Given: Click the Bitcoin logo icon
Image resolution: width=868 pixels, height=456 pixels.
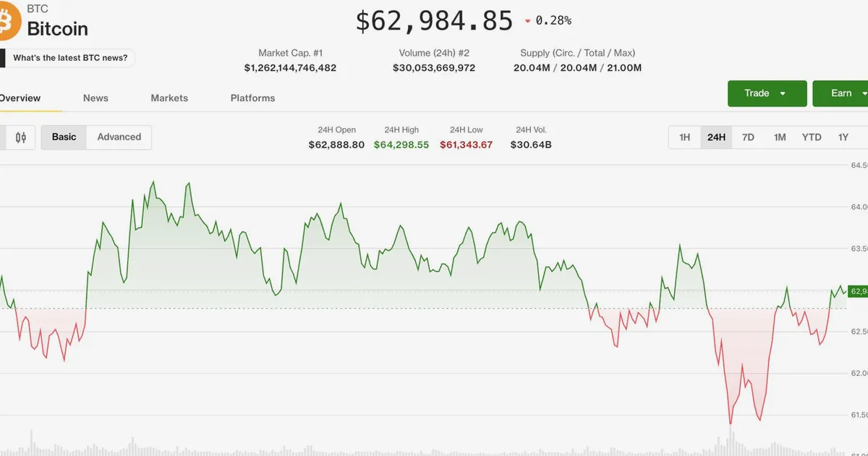Looking at the screenshot, I should coord(9,22).
